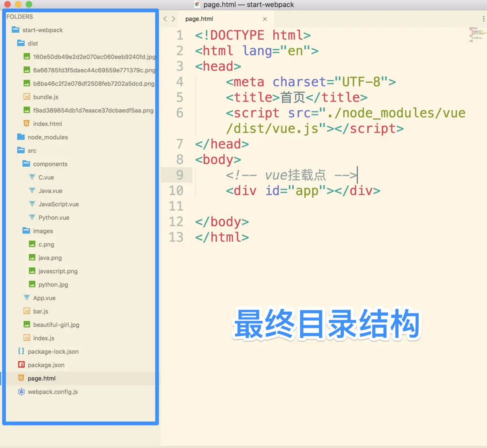
Task: Click the webpack icon beside webpack.config.js
Action: point(21,391)
